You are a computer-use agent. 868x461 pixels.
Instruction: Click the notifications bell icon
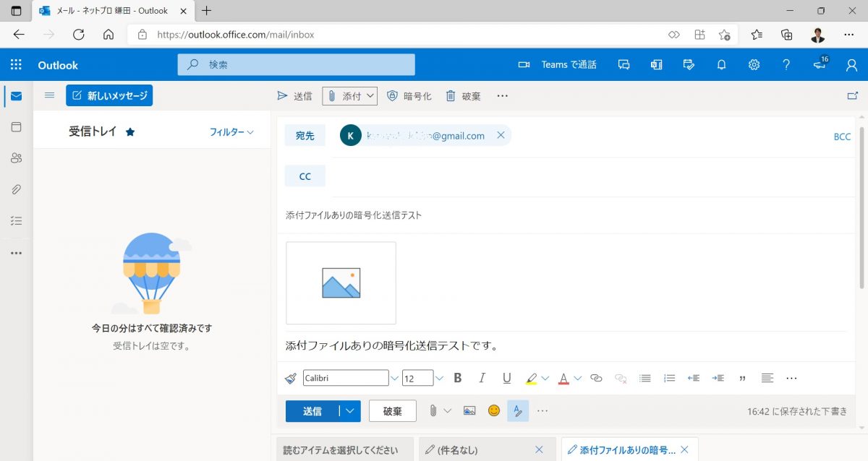coord(721,64)
